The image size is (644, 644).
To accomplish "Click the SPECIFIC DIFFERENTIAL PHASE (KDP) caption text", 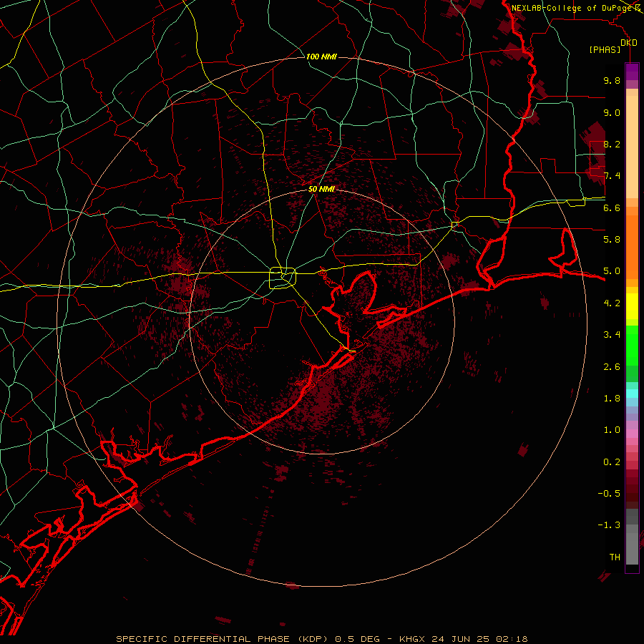I will 222,639.
